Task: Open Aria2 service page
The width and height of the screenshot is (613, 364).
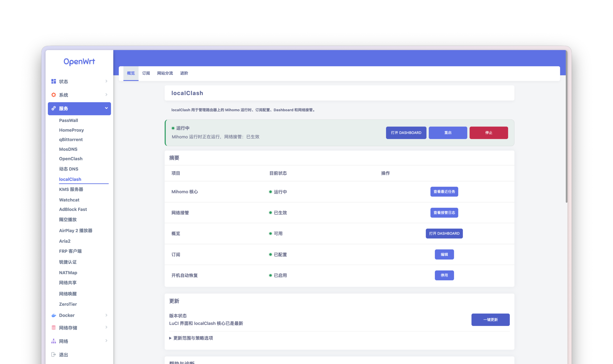Action: click(x=65, y=241)
